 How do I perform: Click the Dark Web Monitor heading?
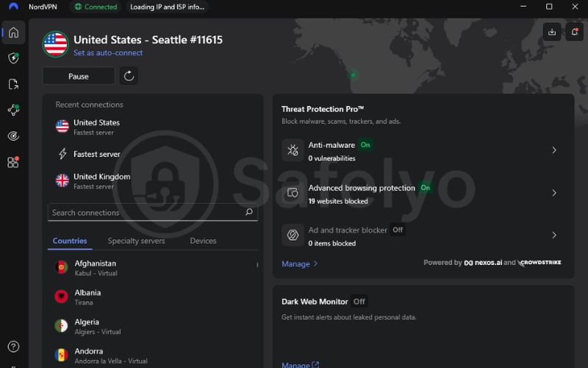coord(315,302)
